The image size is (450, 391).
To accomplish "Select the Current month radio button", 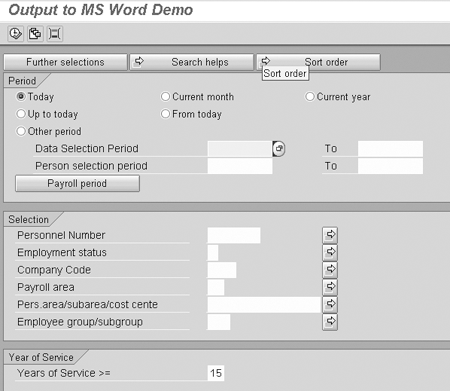I will point(165,97).
